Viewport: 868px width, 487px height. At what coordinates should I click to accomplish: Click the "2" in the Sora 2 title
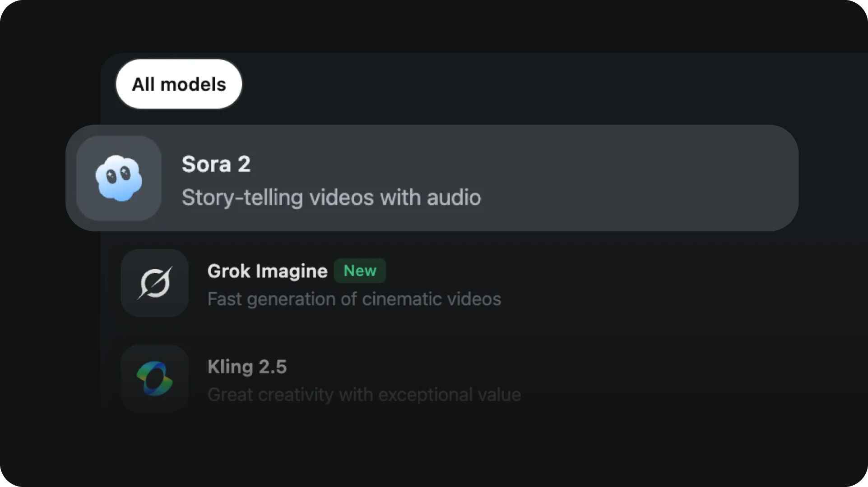244,164
